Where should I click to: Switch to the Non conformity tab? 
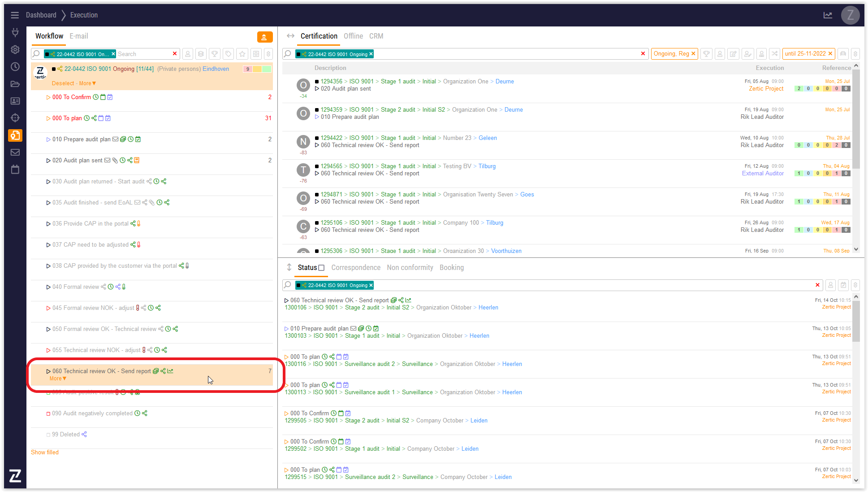tap(410, 268)
